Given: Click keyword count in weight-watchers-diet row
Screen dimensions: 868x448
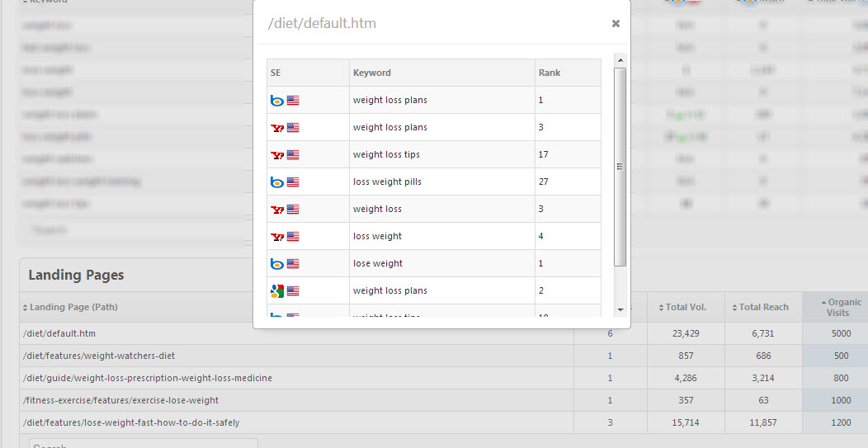Looking at the screenshot, I should 610,356.
